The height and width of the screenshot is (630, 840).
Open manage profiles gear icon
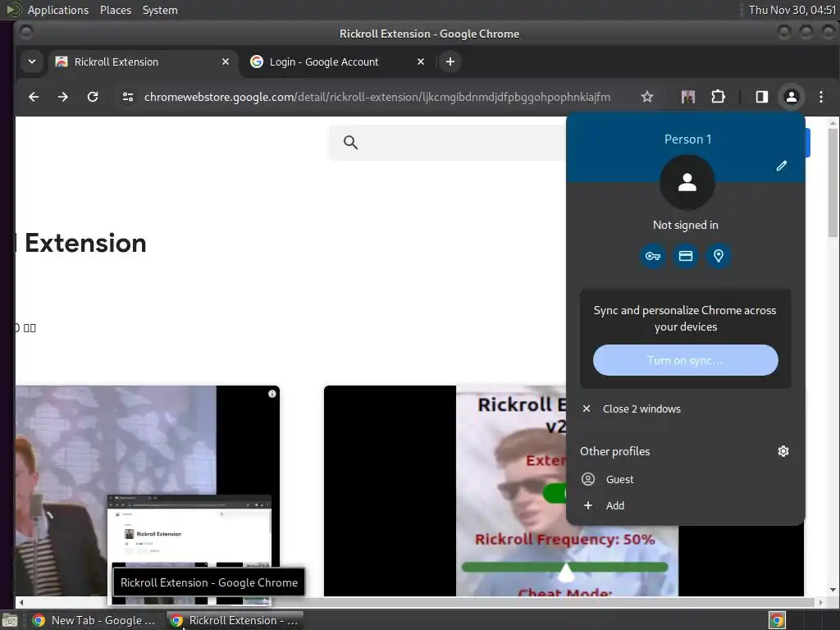tap(783, 451)
